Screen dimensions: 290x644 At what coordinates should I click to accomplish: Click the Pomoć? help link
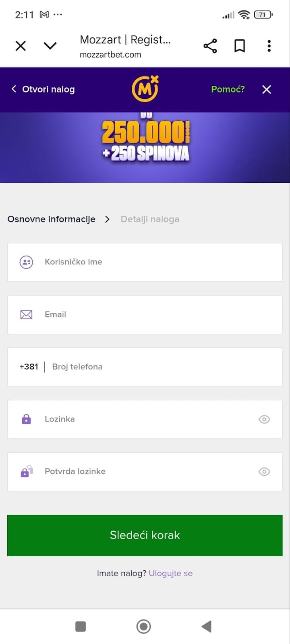(x=228, y=89)
